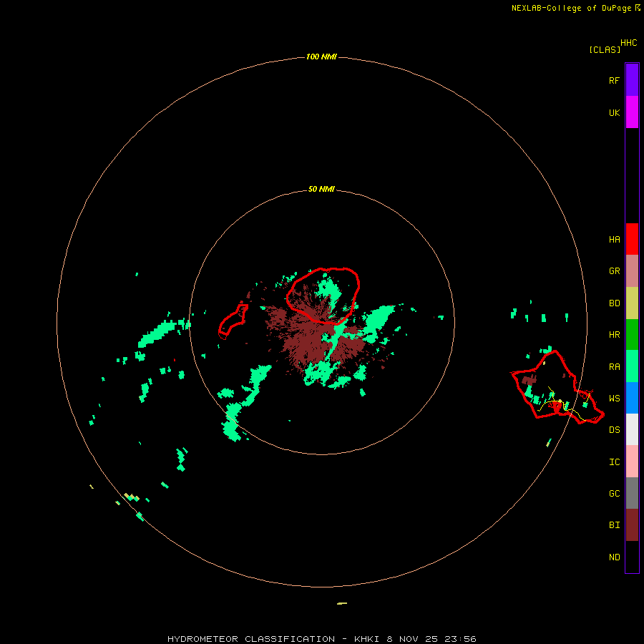Click the DS white legend swatch

[632, 429]
